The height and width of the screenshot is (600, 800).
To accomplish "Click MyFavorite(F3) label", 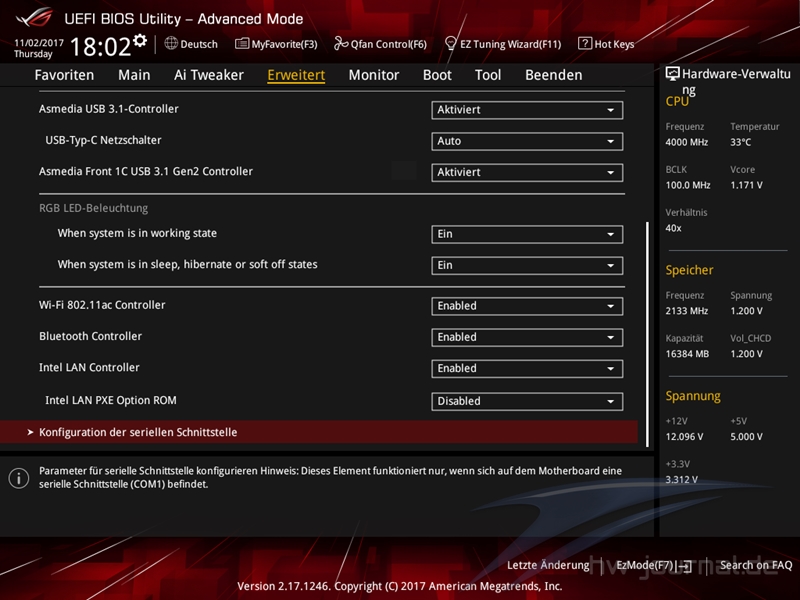I will point(284,44).
